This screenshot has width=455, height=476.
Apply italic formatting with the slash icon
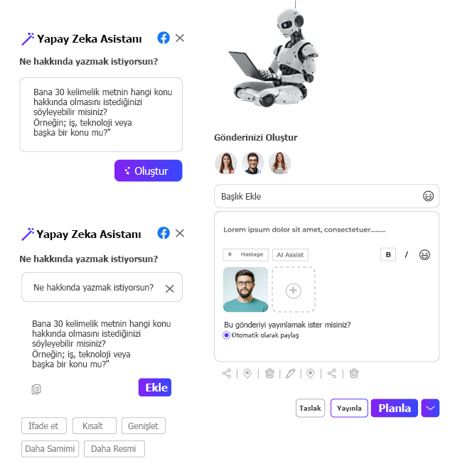point(407,254)
